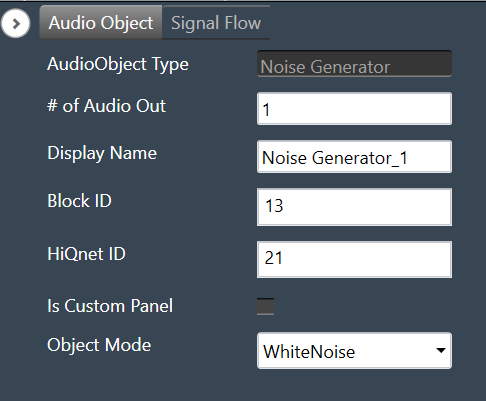The image size is (486, 401).
Task: Select the Audio Object tab
Action: click(101, 23)
